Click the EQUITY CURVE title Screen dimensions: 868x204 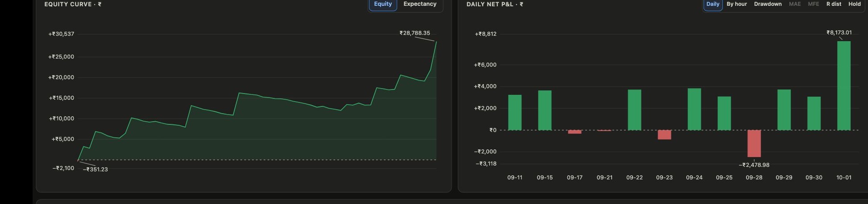click(73, 4)
